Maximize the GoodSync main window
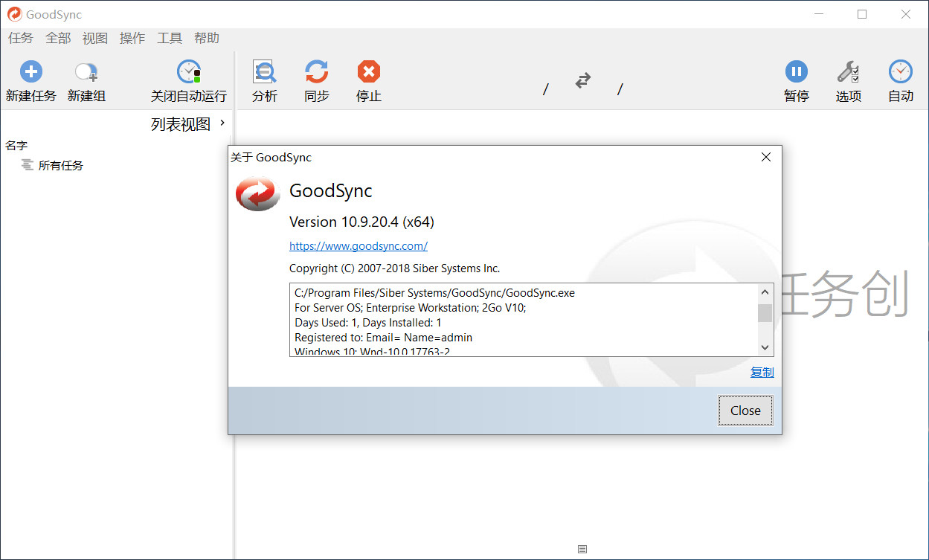This screenshot has height=560, width=929. [862, 14]
